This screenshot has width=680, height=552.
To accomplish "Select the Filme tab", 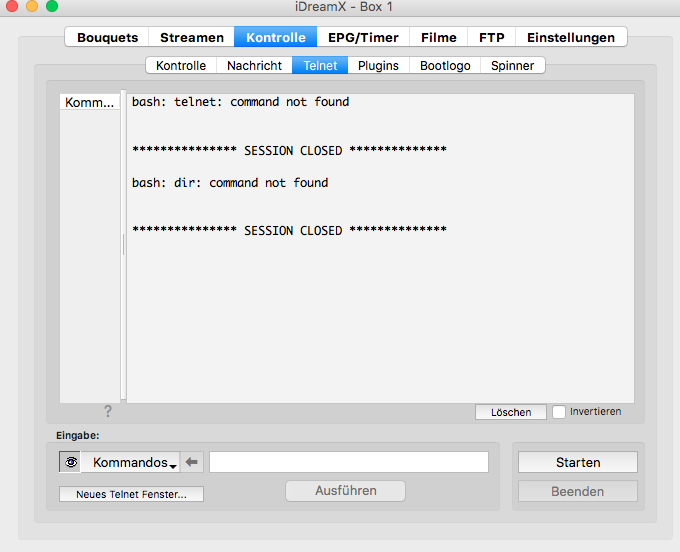I will pos(438,37).
